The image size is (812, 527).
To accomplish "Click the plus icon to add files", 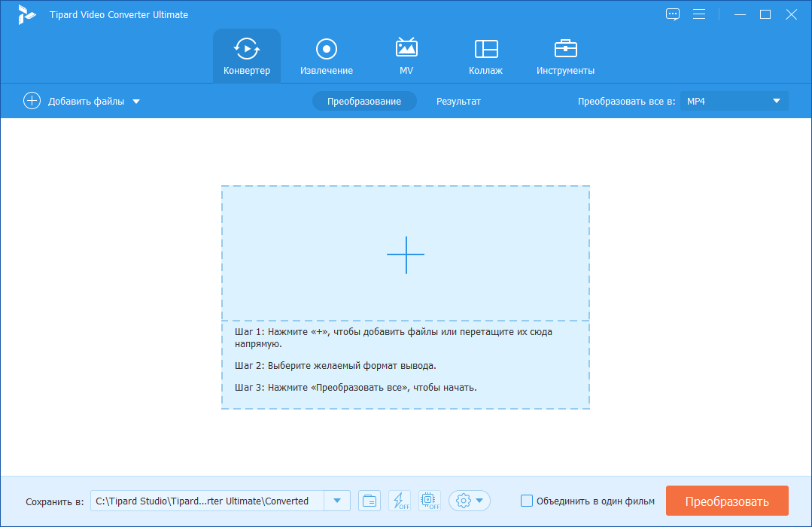I will click(x=32, y=100).
